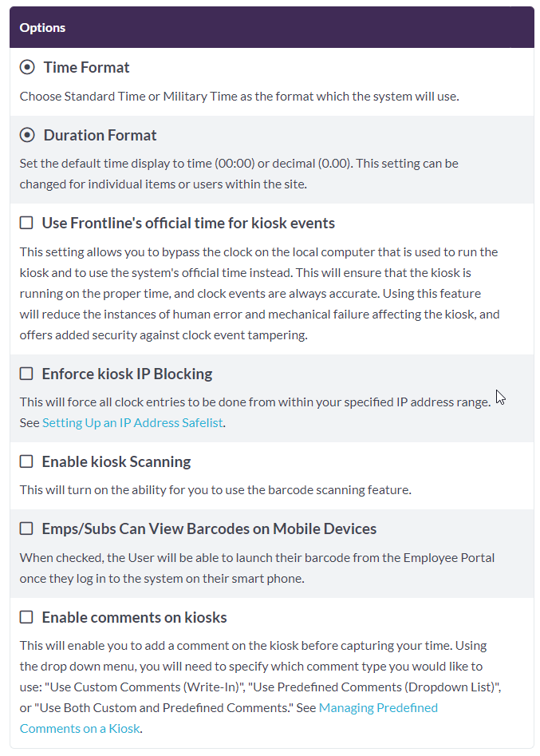Click the Enable kiosk Scanning label text
Screen dimensions: 540x756
(x=116, y=461)
